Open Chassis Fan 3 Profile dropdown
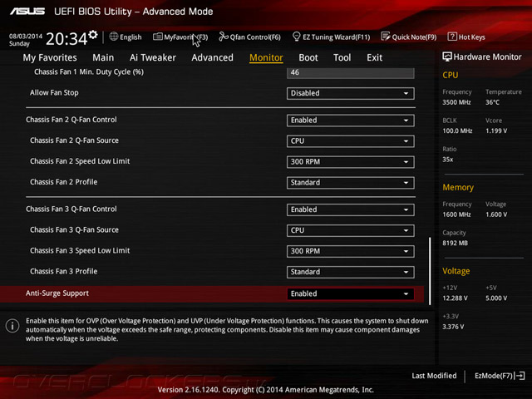532x399 pixels. tap(351, 272)
